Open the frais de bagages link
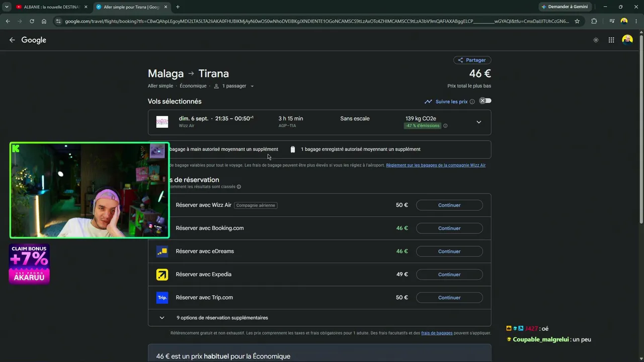This screenshot has height=362, width=644. pos(437,333)
